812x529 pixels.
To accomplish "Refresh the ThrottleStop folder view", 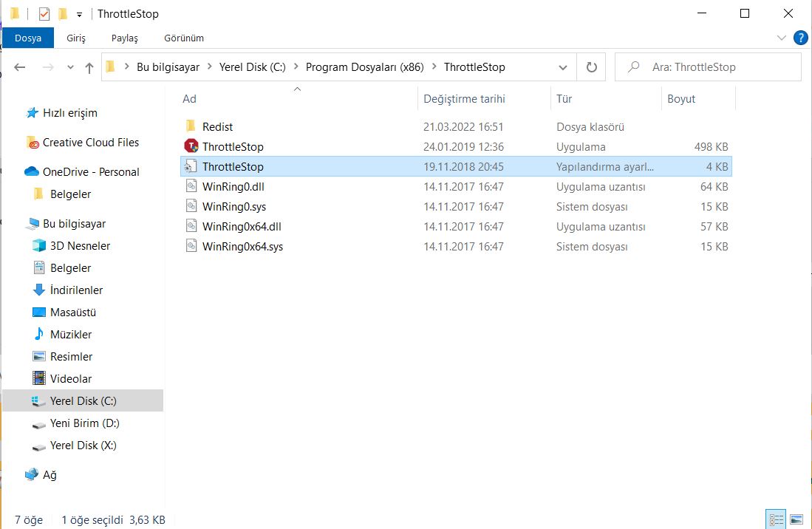I will pos(591,67).
